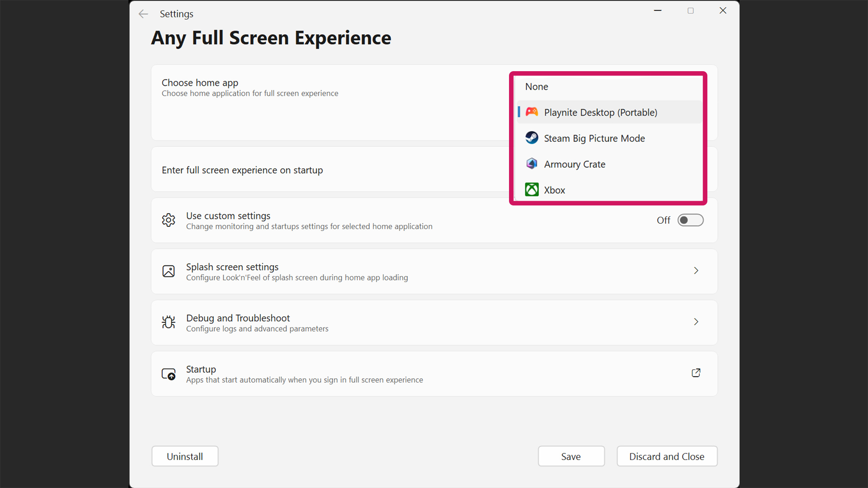868x488 pixels.
Task: Click the Xbox app icon
Action: (x=531, y=189)
